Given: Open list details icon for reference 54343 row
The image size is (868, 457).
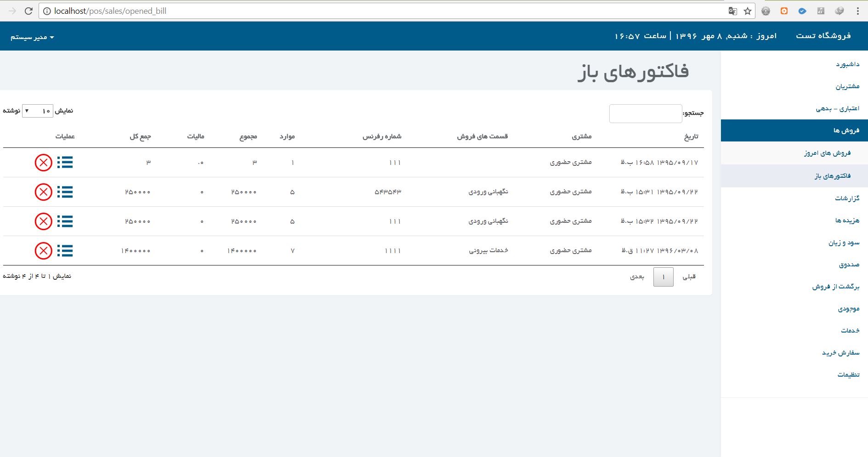Looking at the screenshot, I should tap(65, 192).
